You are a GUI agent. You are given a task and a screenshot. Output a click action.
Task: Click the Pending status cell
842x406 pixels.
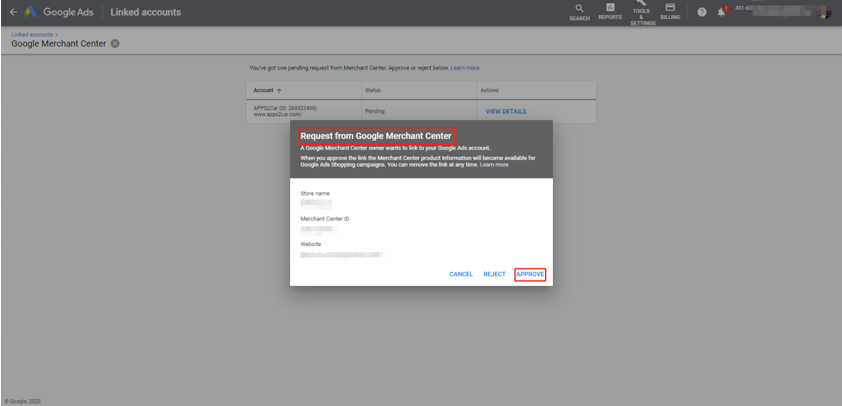pos(375,112)
